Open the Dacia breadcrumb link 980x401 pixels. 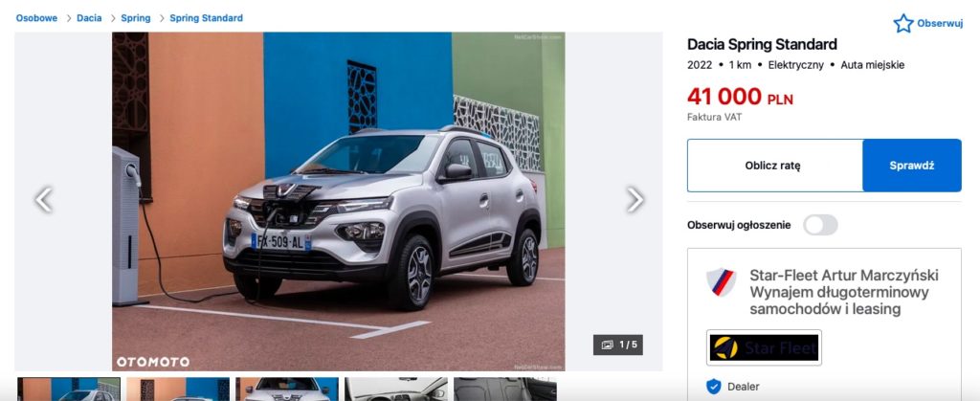click(89, 18)
